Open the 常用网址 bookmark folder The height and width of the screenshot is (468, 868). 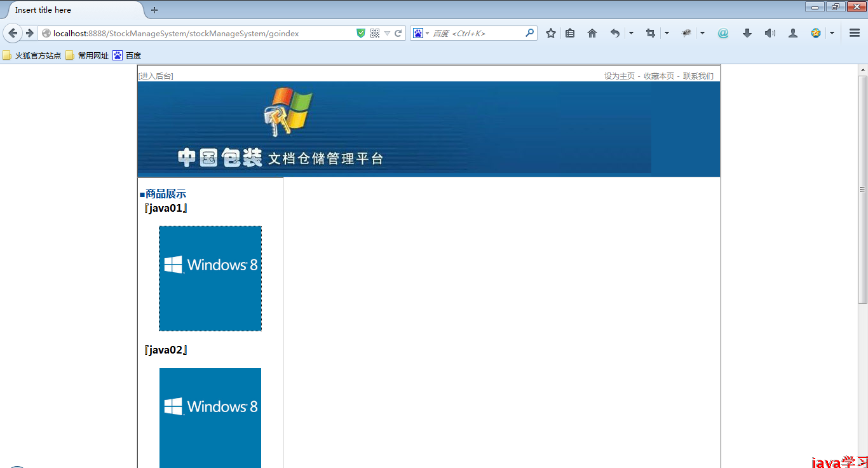click(x=87, y=56)
